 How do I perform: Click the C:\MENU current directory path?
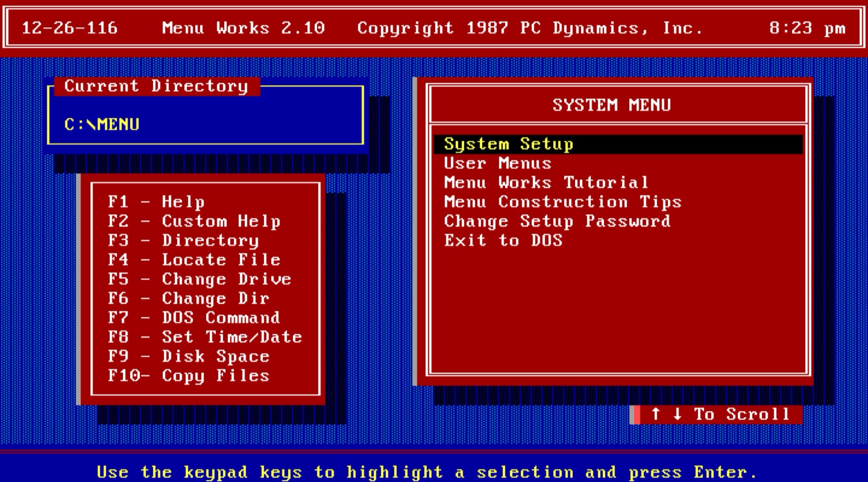click(102, 125)
